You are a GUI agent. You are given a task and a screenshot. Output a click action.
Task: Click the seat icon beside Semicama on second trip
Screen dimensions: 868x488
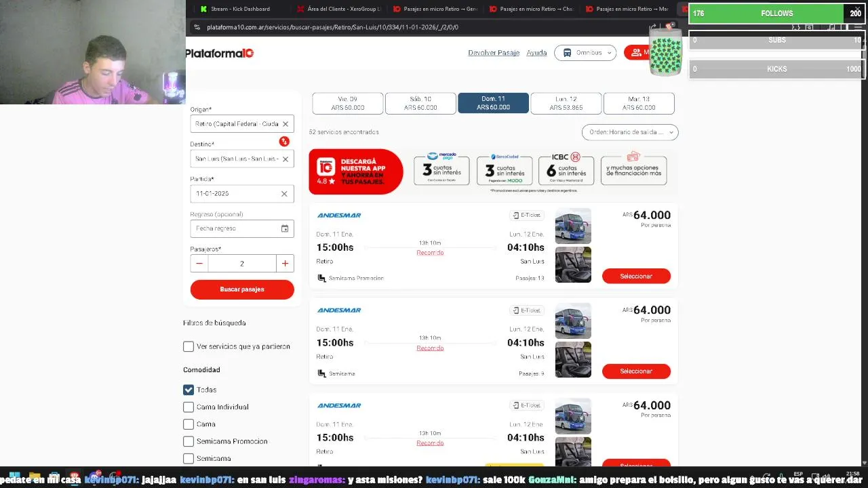[321, 373]
